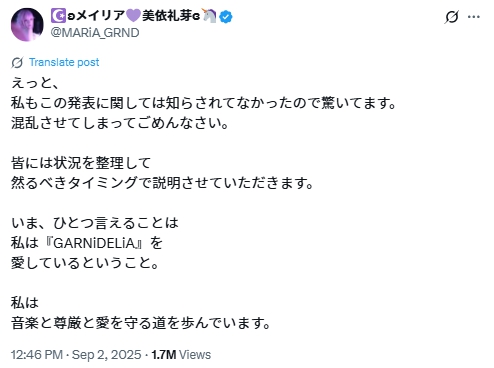Screen dimensions: 494x368
Task: Open the purple profile avatar picture
Action: [x=27, y=24]
